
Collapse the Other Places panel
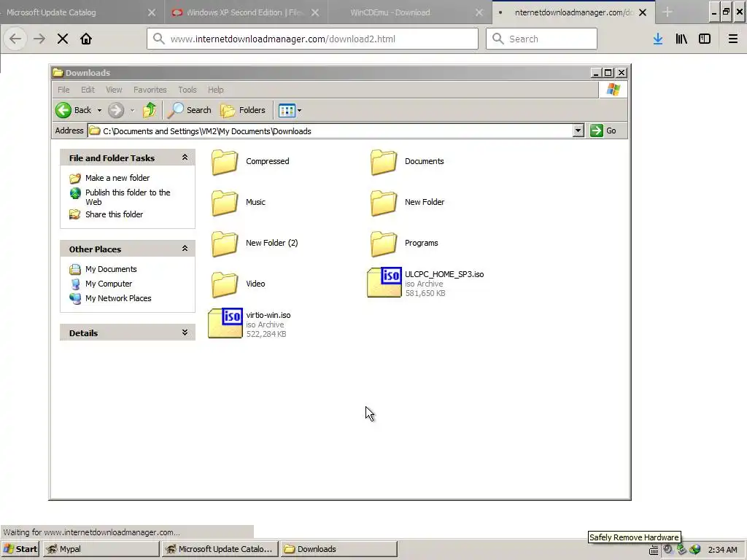click(185, 249)
